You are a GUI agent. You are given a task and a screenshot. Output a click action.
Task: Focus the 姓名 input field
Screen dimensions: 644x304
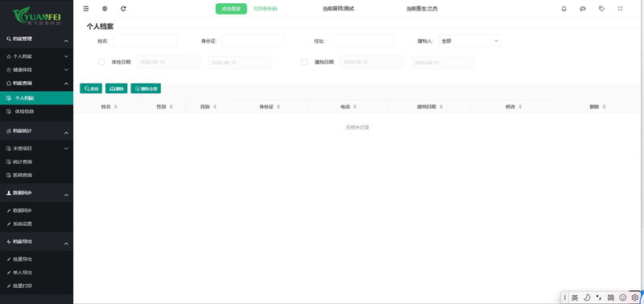[x=145, y=41]
